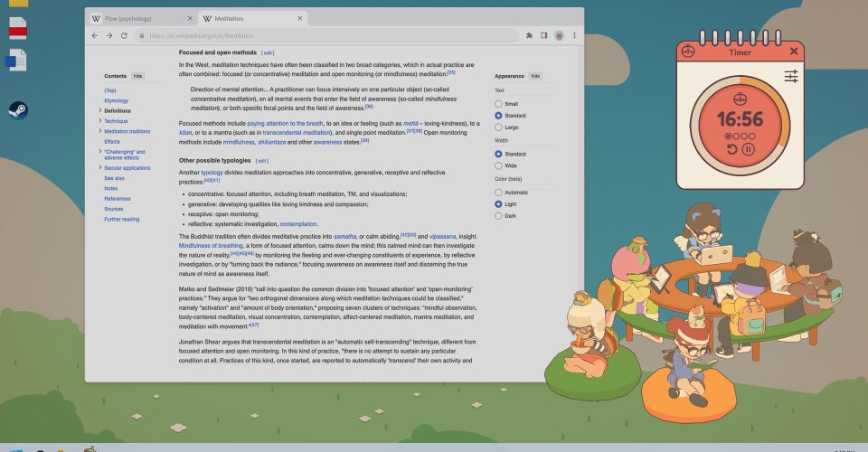The height and width of the screenshot is (452, 868).
Task: Click the Wikipedia favicon on the Flow tab
Action: click(97, 18)
